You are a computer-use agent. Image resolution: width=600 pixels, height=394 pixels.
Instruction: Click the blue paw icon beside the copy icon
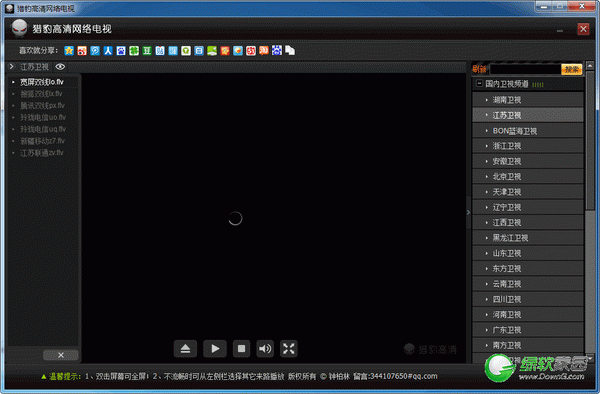click(x=277, y=50)
